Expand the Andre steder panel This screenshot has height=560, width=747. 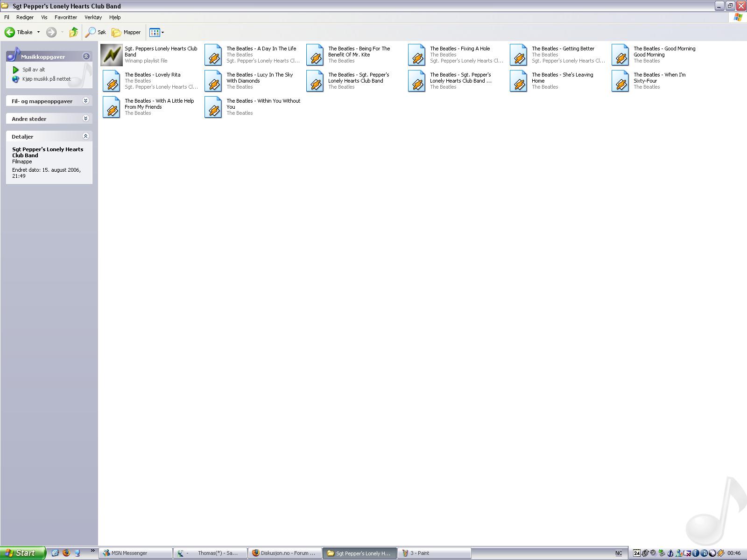pos(86,119)
